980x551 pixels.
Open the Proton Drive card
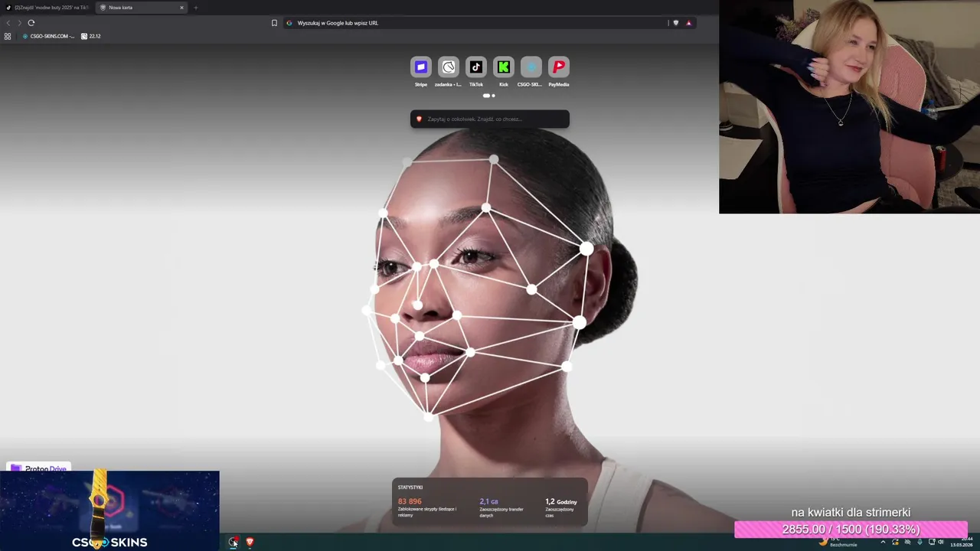pos(38,468)
